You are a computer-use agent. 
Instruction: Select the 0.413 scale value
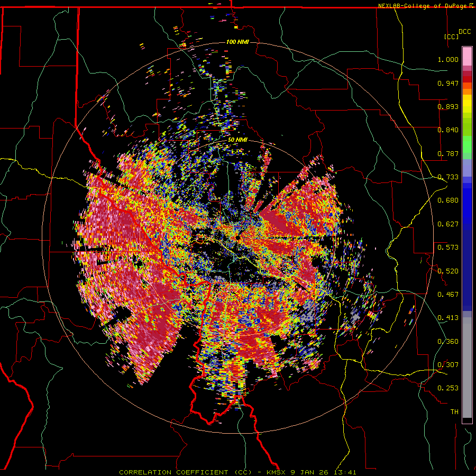tap(448, 318)
